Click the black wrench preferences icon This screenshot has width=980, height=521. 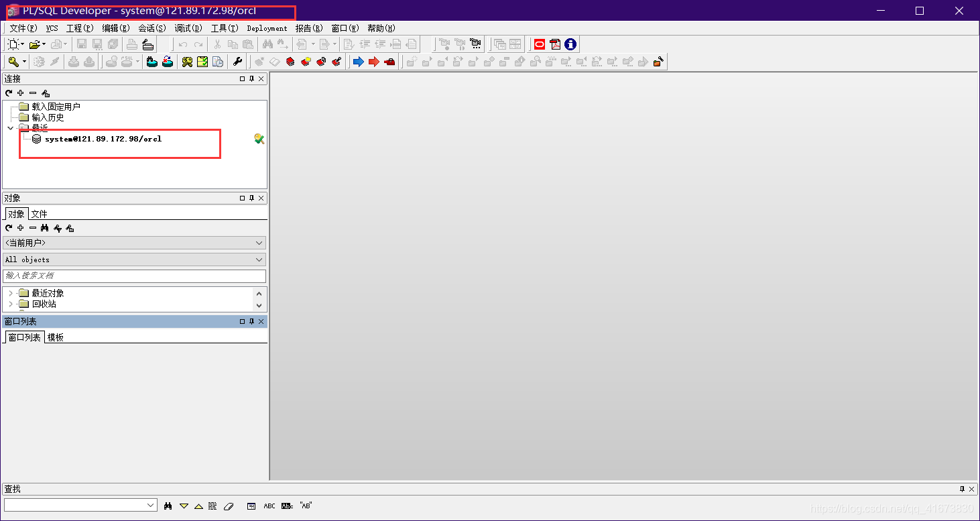coord(238,62)
